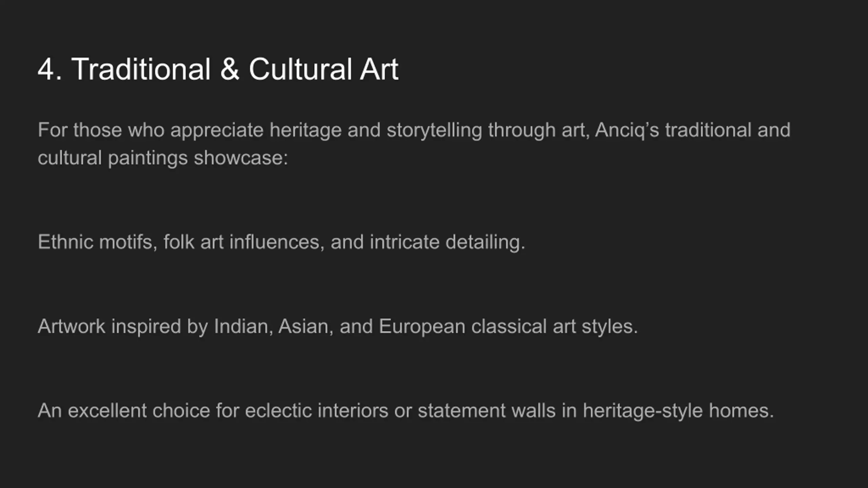
Task: Click the line beginning "Artwork inspired by"
Action: pos(338,326)
